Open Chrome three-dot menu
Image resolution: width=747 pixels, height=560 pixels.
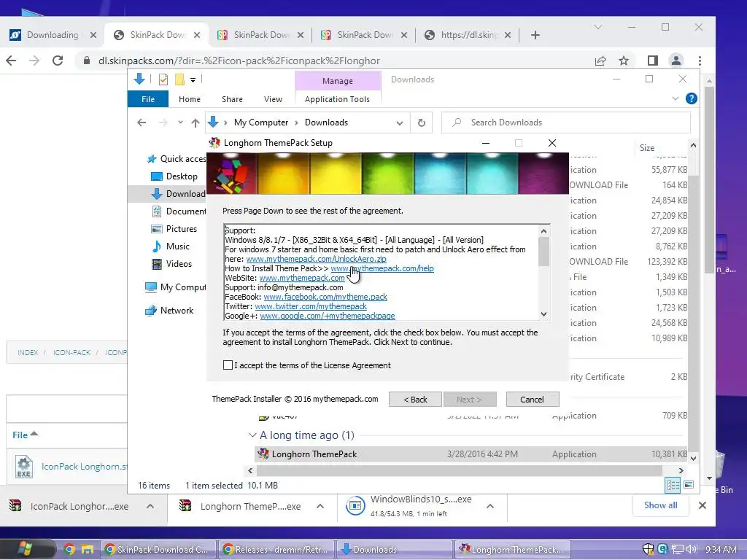pyautogui.click(x=700, y=61)
